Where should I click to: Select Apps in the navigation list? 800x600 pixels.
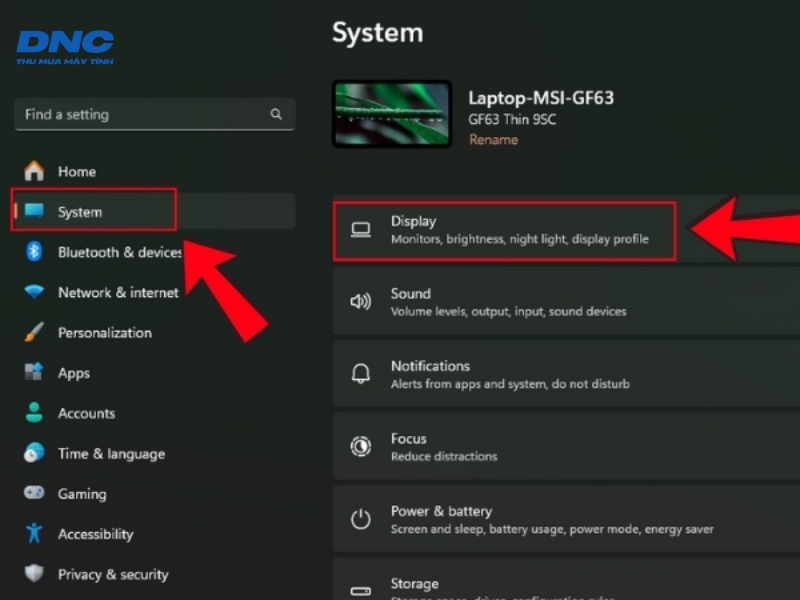coord(155,373)
